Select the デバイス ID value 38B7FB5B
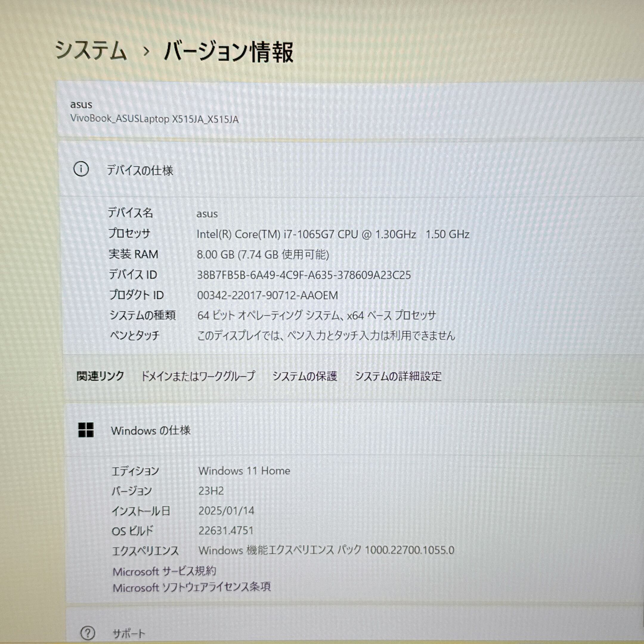Viewport: 644px width, 644px height. tap(304, 275)
